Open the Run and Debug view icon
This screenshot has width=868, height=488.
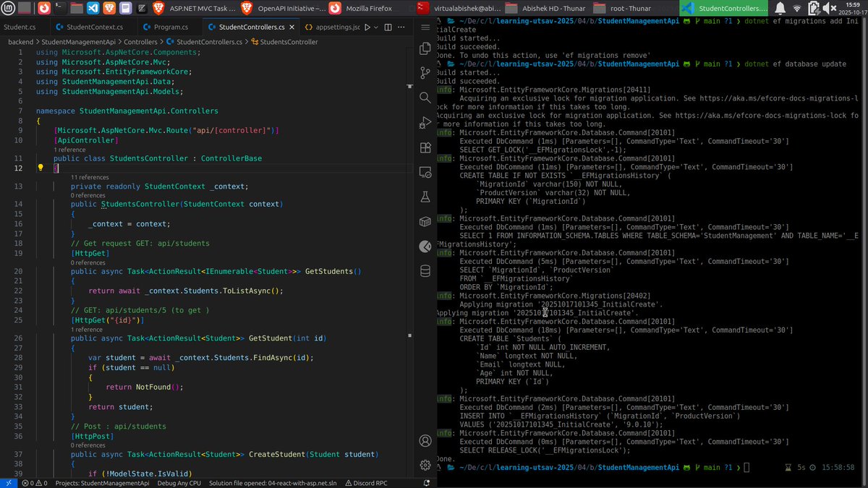click(x=425, y=123)
